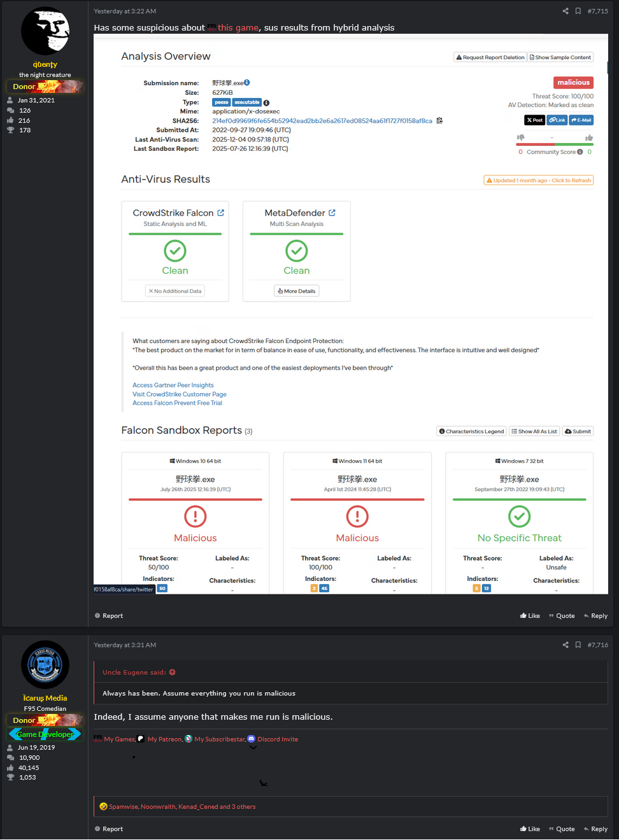Open My Patreon signature link
619x840 pixels.
[166, 739]
